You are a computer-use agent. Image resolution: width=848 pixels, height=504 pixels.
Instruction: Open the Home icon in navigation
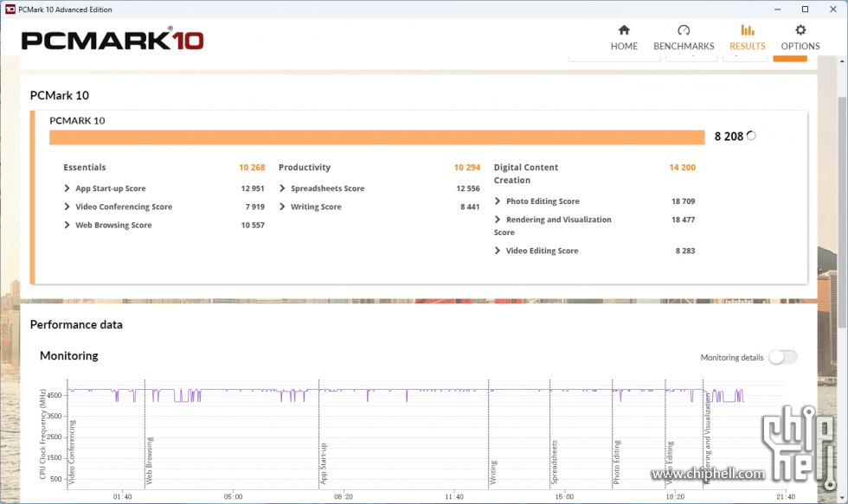pos(624,29)
